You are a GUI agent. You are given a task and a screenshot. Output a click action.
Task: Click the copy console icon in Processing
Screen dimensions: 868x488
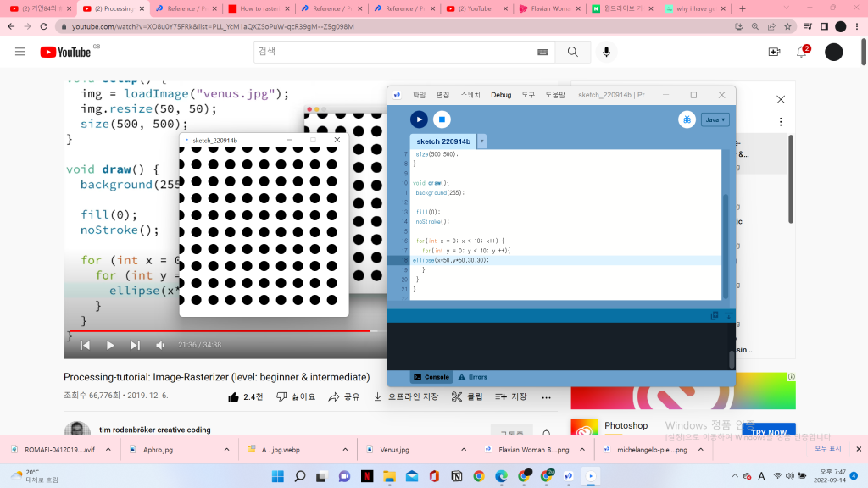coord(715,315)
